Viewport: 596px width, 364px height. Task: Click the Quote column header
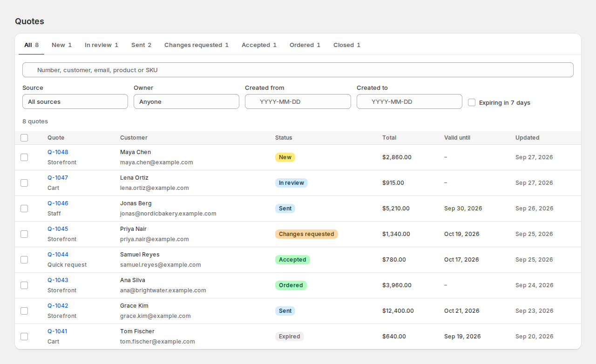[56, 138]
